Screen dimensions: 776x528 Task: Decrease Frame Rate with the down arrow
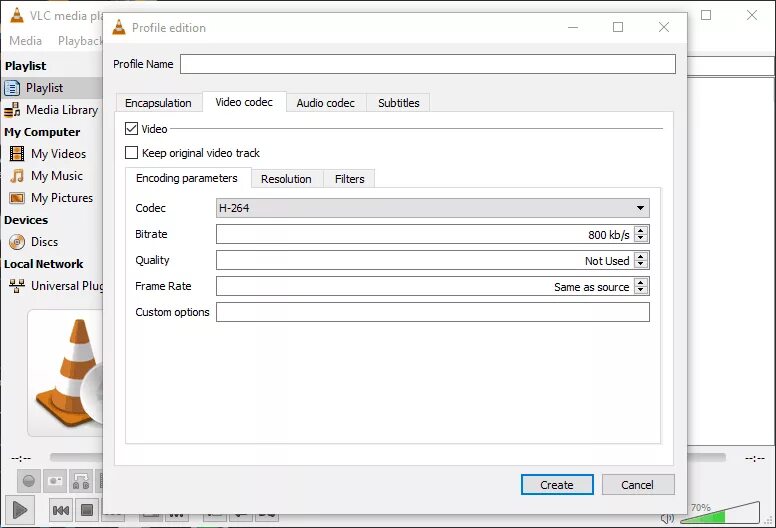[641, 290]
